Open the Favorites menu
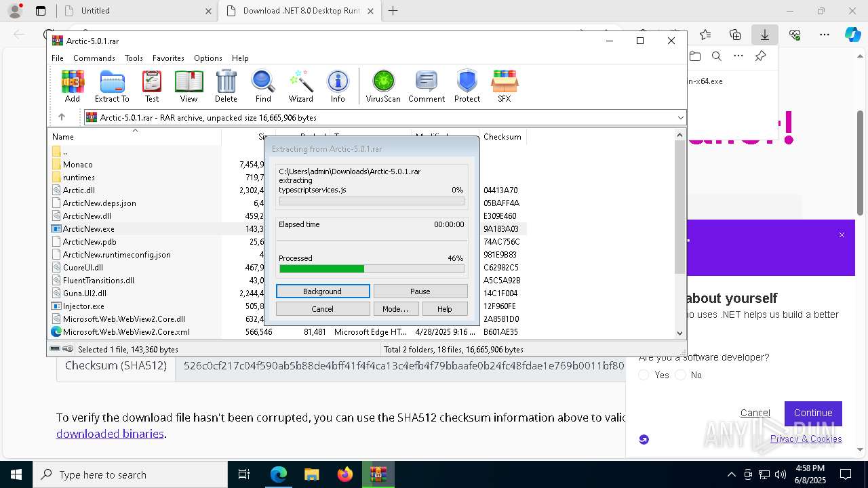Image resolution: width=868 pixels, height=488 pixels. [168, 58]
